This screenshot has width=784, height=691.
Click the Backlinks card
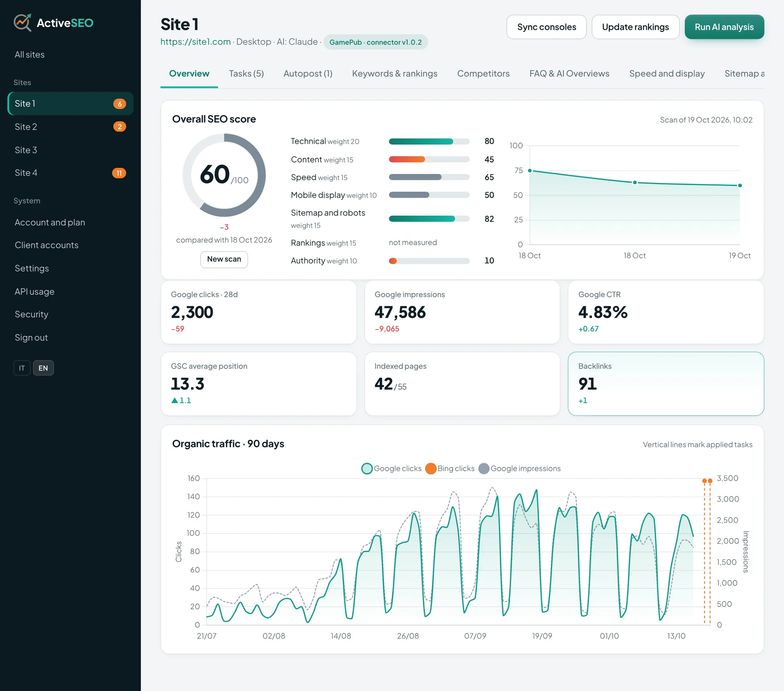point(666,384)
